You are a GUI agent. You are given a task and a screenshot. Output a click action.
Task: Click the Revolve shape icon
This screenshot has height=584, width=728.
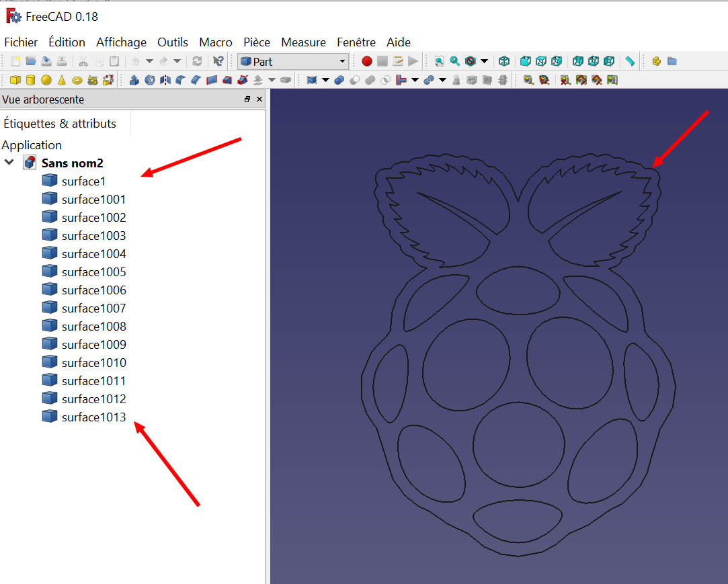[149, 81]
